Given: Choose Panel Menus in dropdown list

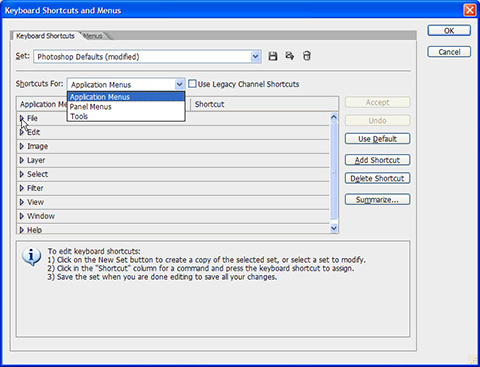Looking at the screenshot, I should (x=126, y=107).
